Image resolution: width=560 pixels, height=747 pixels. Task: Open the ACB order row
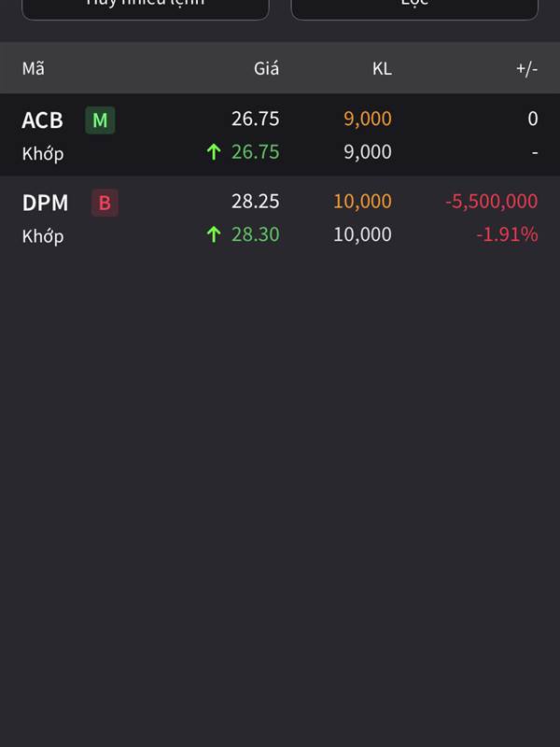tap(280, 134)
